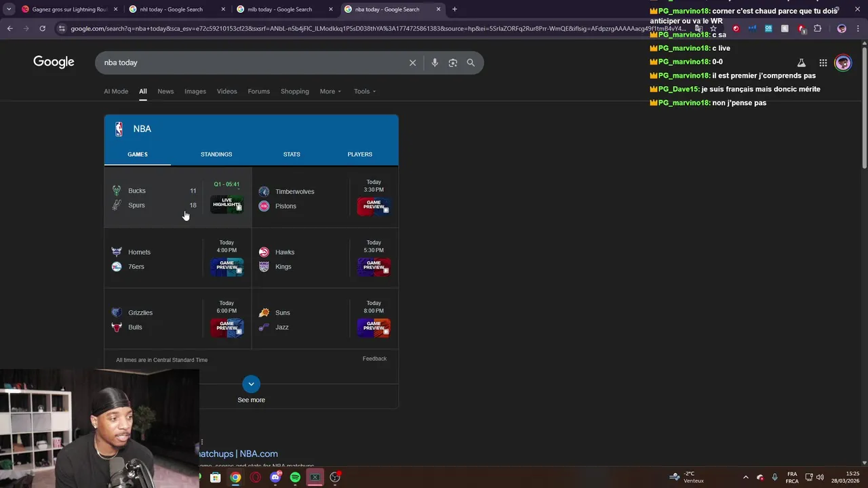Click the Hawks team name
Screen dimensions: 868x488
(285, 252)
